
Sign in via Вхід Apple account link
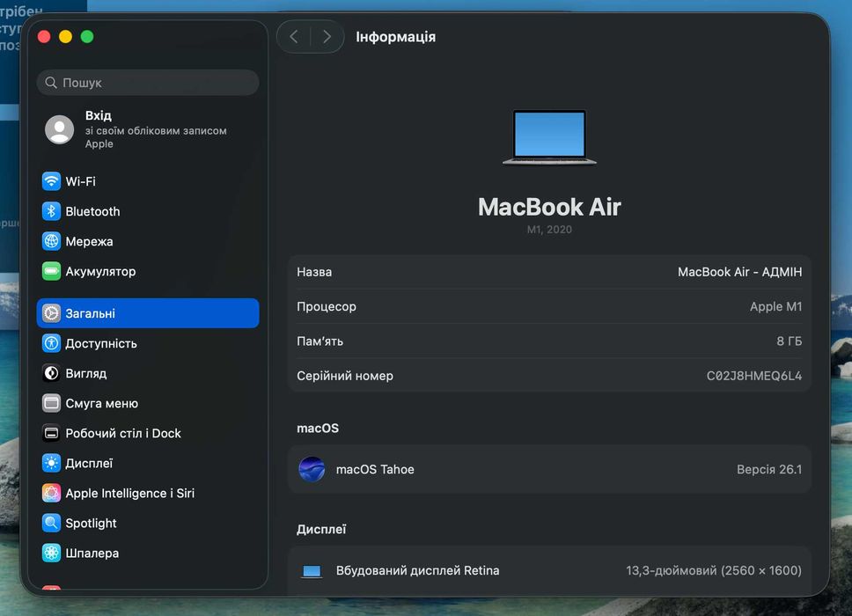148,129
